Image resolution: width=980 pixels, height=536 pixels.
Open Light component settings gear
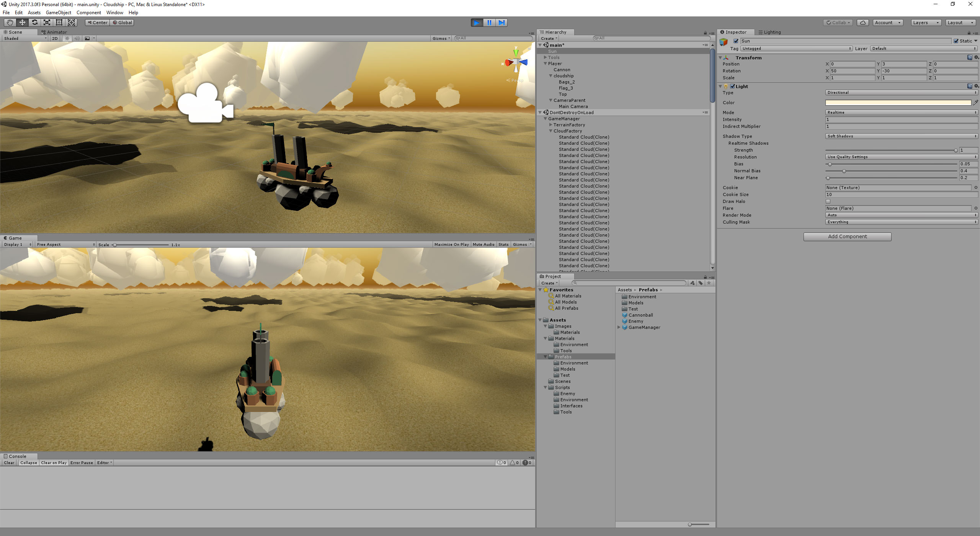click(x=977, y=86)
